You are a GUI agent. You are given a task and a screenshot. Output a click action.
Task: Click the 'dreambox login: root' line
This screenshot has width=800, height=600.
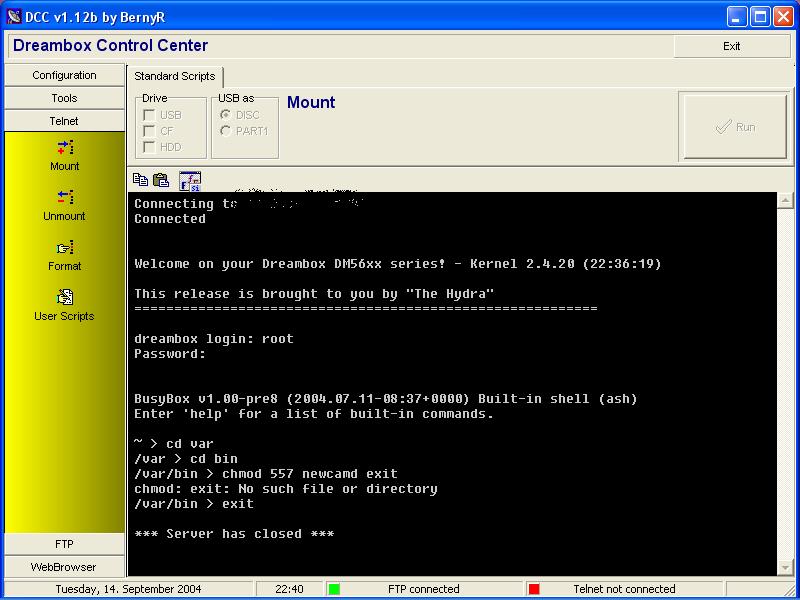pyautogui.click(x=214, y=339)
